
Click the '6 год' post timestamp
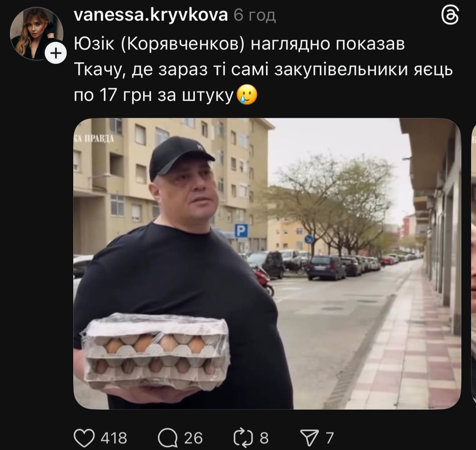point(255,15)
